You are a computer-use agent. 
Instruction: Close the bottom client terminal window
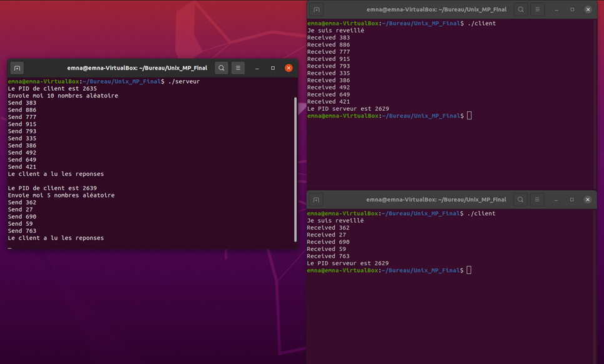click(588, 200)
